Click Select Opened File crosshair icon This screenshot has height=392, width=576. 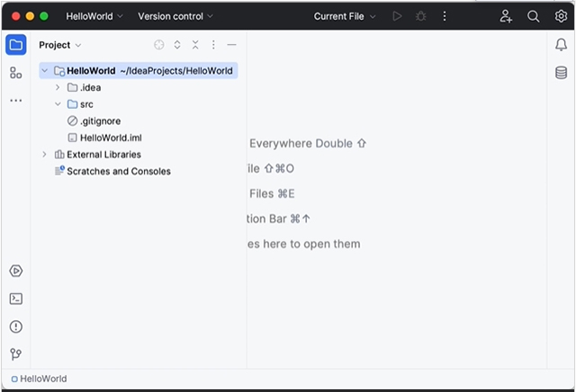click(159, 45)
